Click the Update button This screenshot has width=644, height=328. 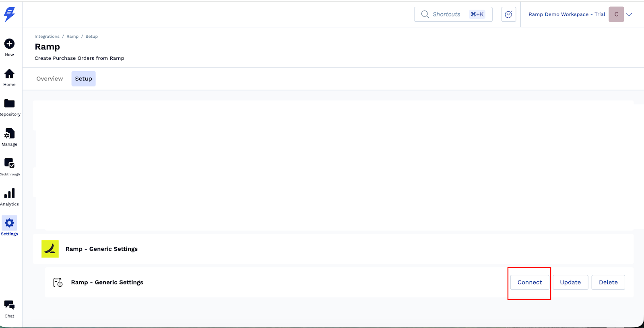click(x=570, y=282)
